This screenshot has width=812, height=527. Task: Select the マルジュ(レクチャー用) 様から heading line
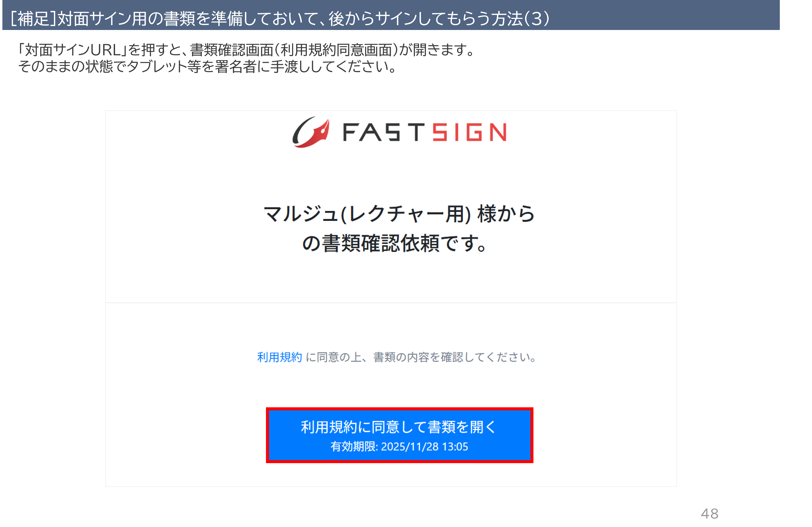pos(399,214)
